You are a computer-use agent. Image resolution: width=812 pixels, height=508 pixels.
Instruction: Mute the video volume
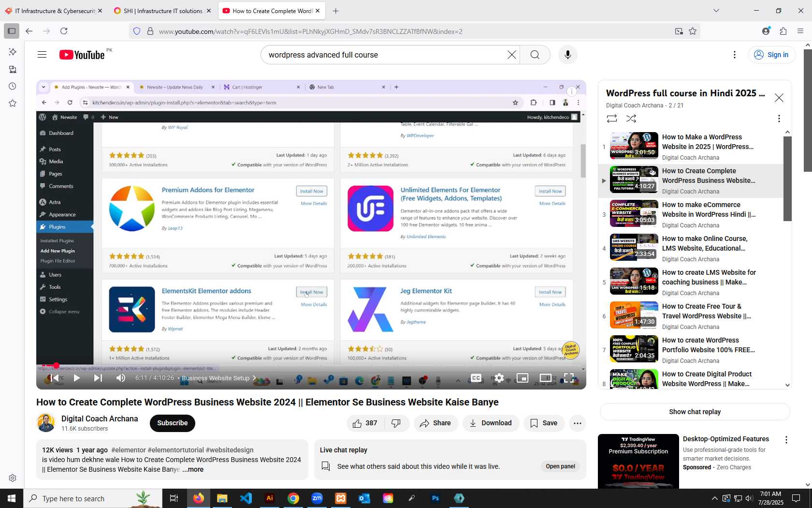tap(121, 378)
